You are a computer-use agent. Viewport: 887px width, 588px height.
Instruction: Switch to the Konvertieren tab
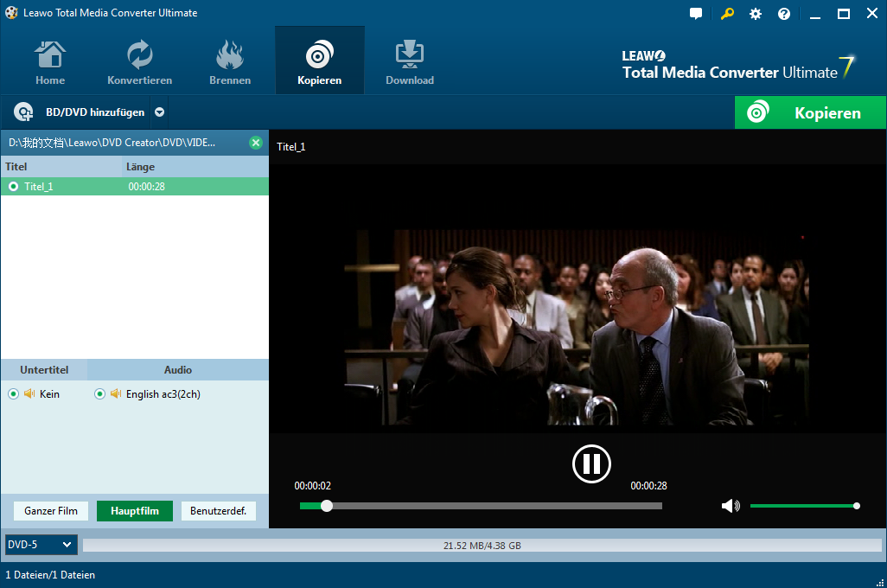(x=140, y=62)
